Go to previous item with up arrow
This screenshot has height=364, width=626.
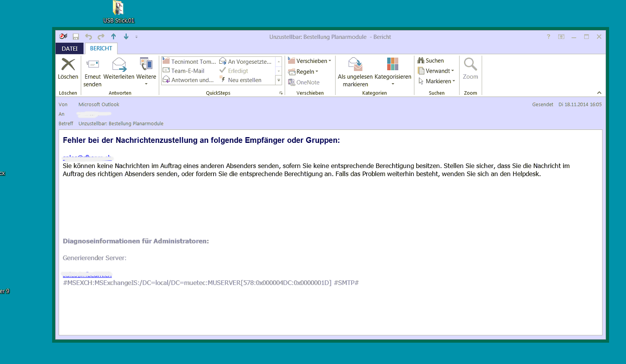[x=114, y=37]
